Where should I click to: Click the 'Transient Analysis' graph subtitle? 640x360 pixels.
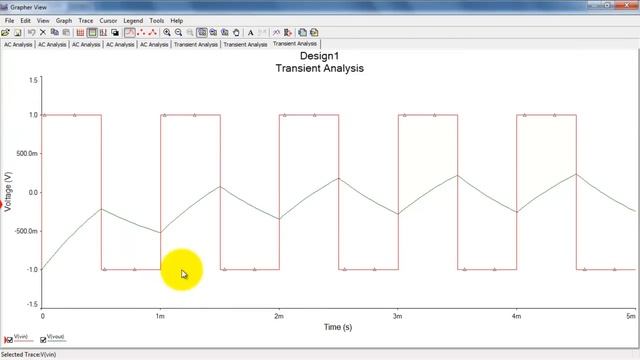click(x=320, y=68)
